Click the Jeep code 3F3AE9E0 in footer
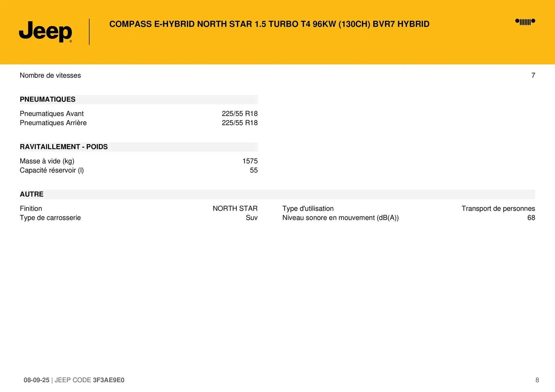The image size is (555, 392). [108, 380]
